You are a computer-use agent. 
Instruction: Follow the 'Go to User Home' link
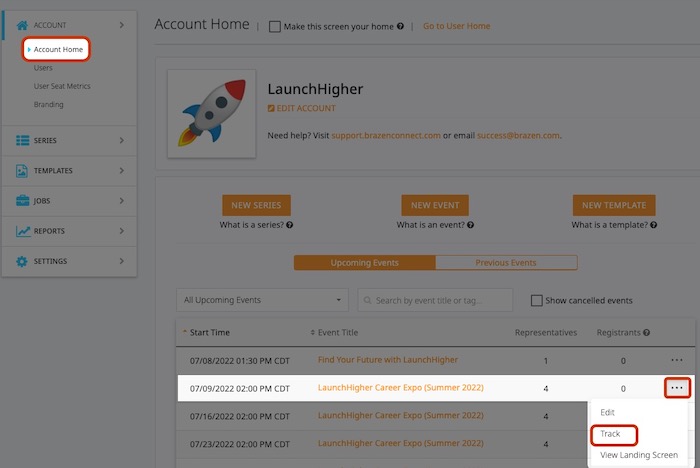click(456, 26)
